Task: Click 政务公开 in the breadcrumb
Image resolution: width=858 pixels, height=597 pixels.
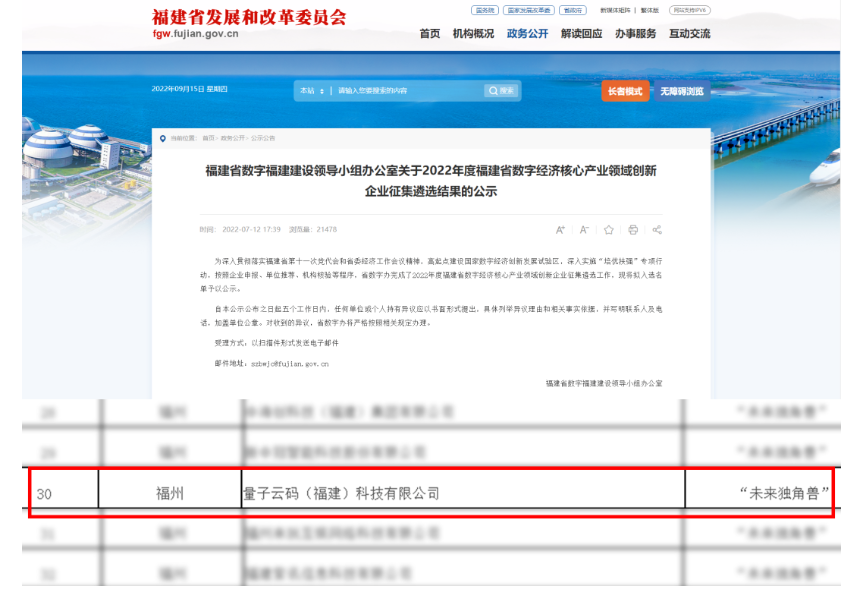Action: 233,138
